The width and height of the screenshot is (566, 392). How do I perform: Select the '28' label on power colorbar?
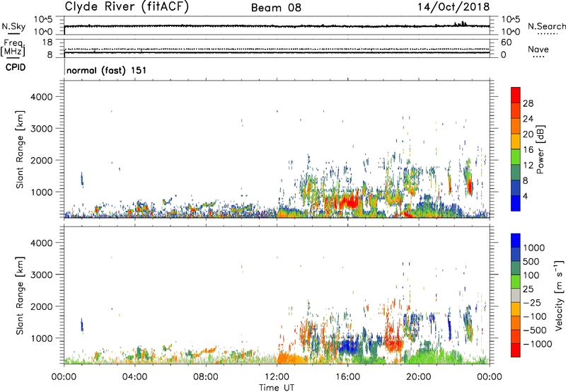click(528, 103)
